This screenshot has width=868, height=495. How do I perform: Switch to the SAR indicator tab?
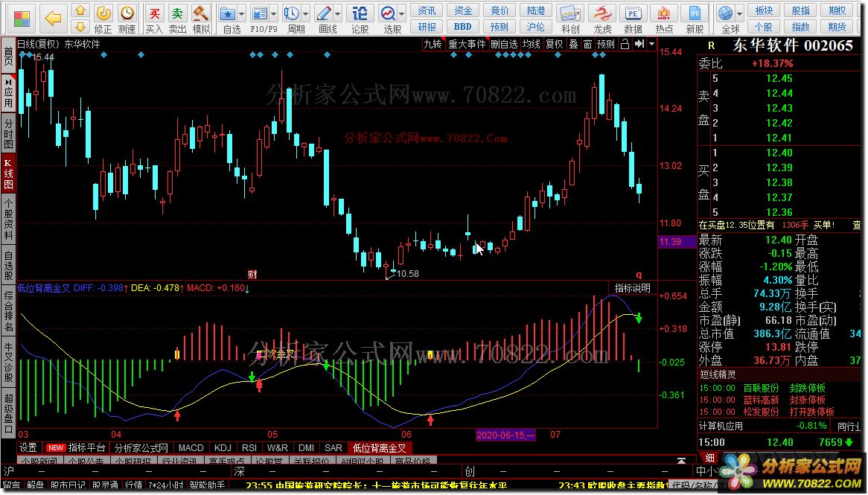click(334, 447)
